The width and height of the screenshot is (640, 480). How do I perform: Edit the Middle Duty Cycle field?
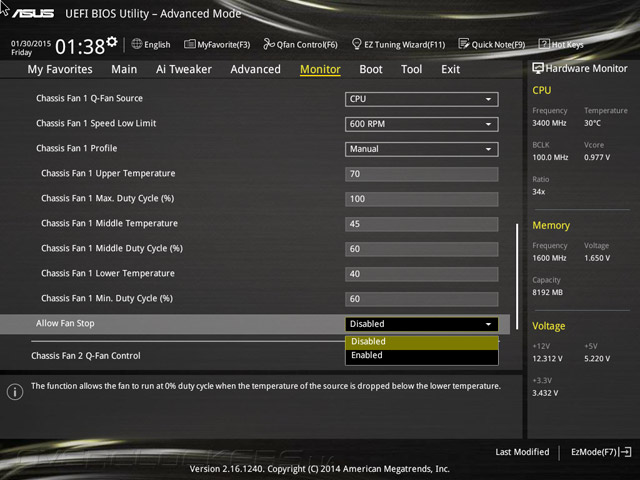(x=422, y=249)
